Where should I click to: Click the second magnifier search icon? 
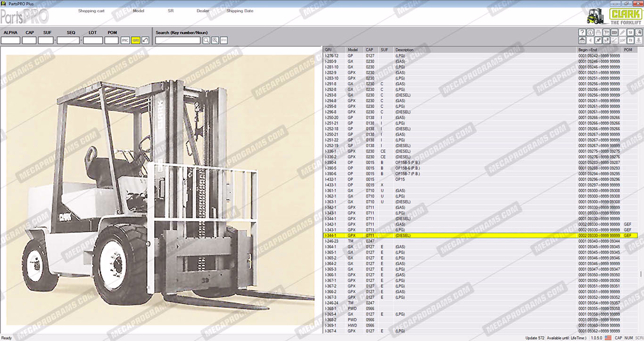(x=215, y=41)
